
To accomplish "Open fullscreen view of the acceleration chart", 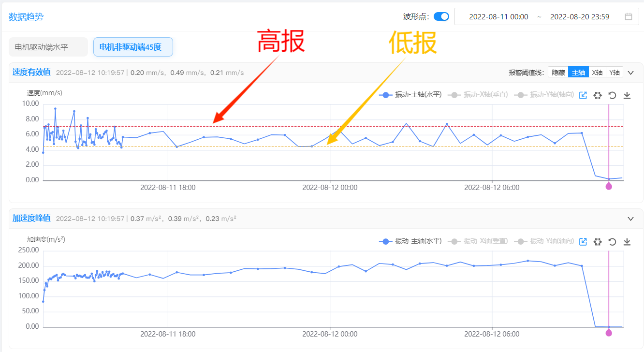I will click(583, 241).
